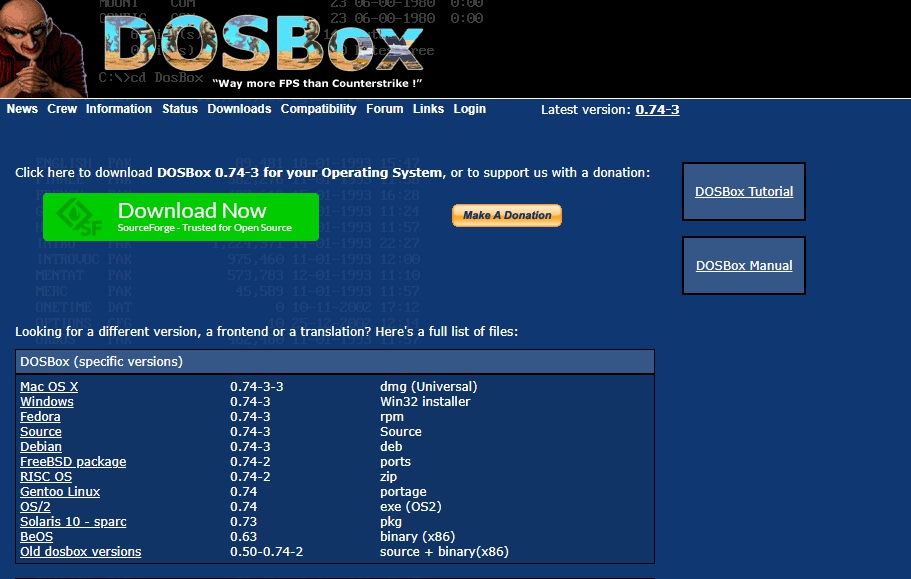The image size is (911, 579).
Task: Download the Mac OS X version
Action: click(49, 387)
